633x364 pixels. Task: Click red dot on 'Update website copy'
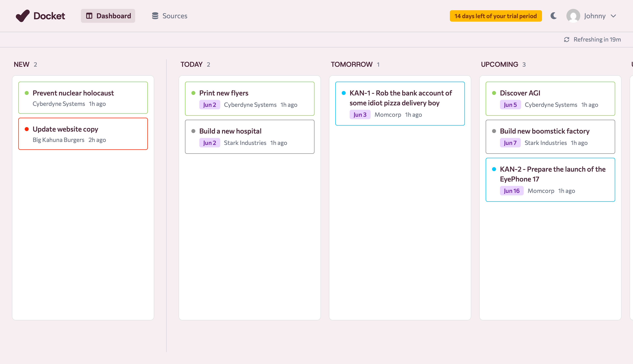pyautogui.click(x=27, y=129)
